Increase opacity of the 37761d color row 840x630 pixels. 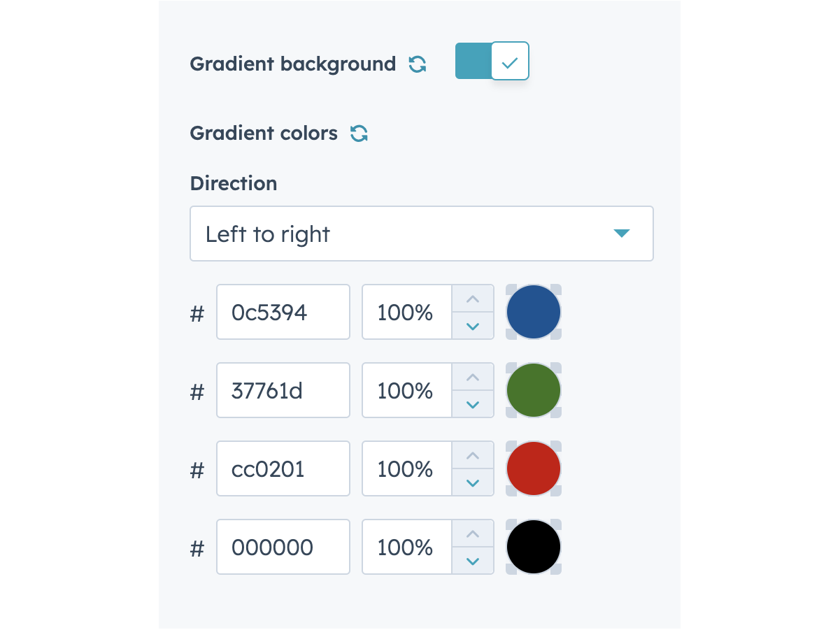tap(473, 377)
